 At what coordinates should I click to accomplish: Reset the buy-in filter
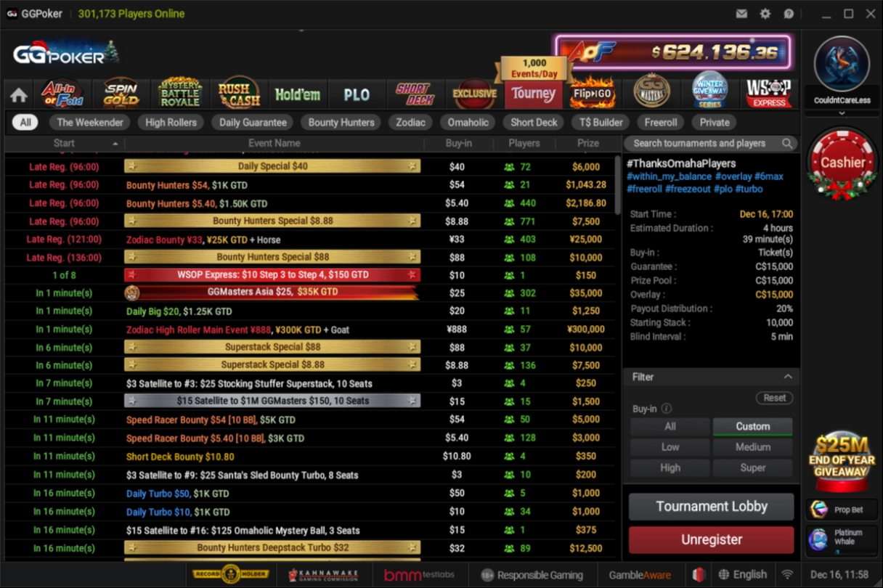click(x=774, y=398)
